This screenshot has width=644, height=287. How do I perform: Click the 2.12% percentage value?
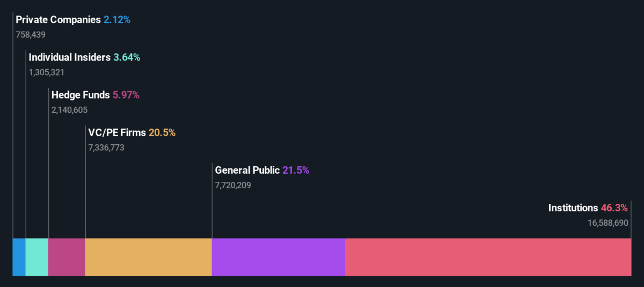(x=117, y=20)
